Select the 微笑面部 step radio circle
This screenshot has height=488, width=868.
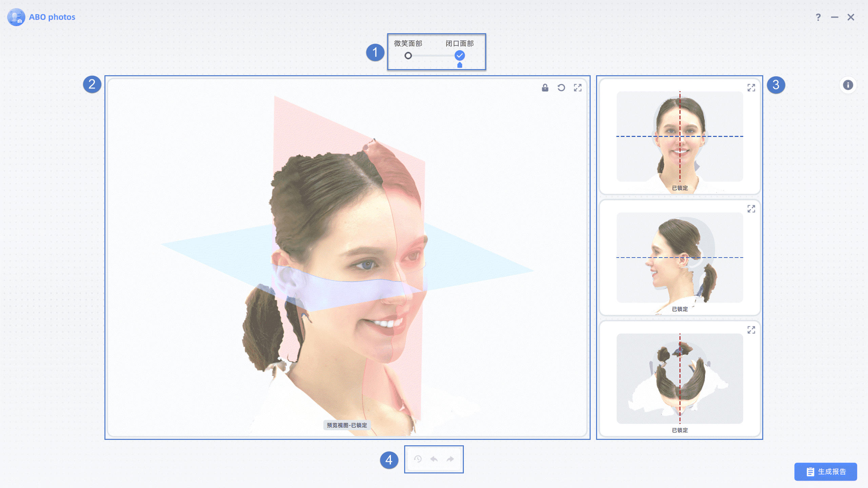coord(408,56)
